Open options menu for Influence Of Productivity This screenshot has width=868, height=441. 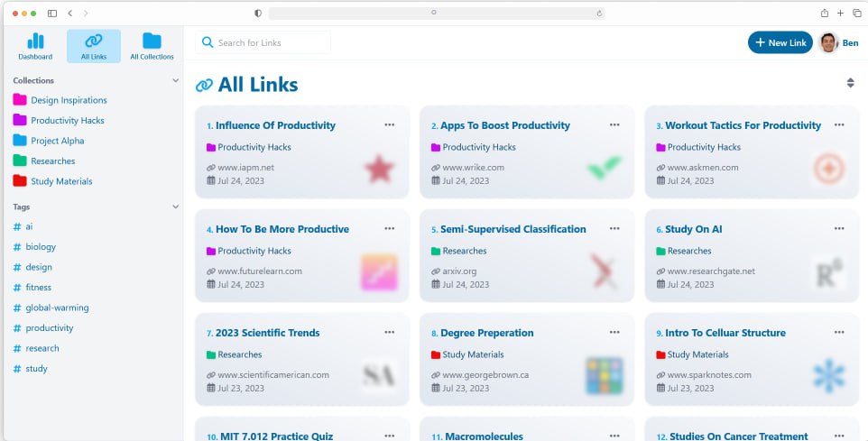[390, 125]
